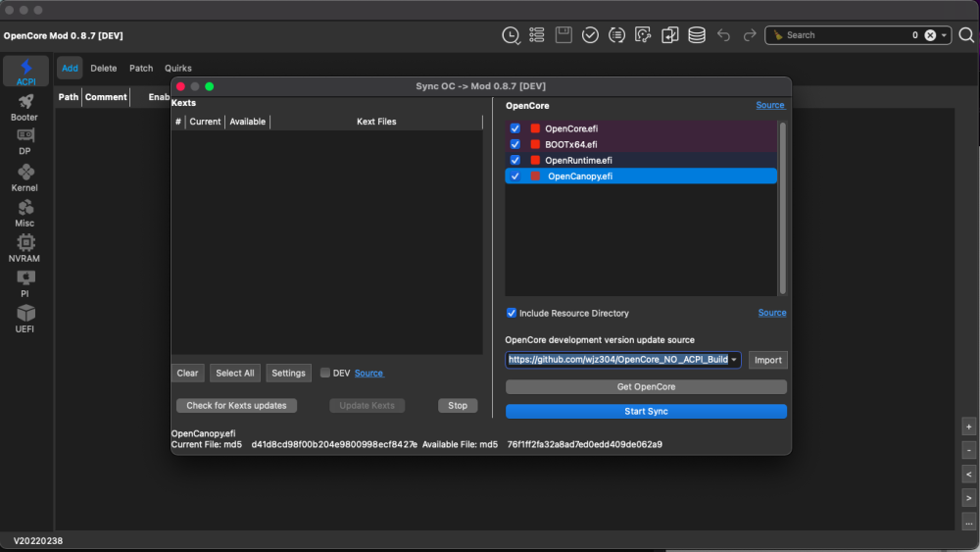Open the PI section

coord(24,283)
